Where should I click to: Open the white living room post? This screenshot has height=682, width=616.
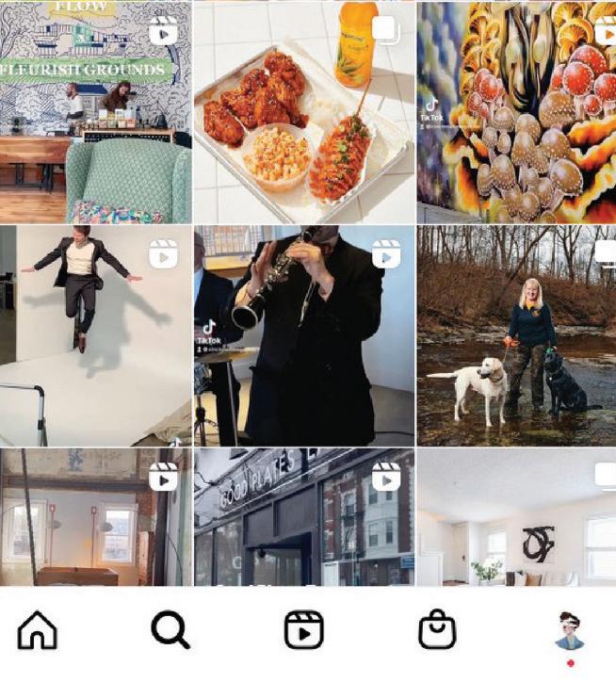coord(516,517)
